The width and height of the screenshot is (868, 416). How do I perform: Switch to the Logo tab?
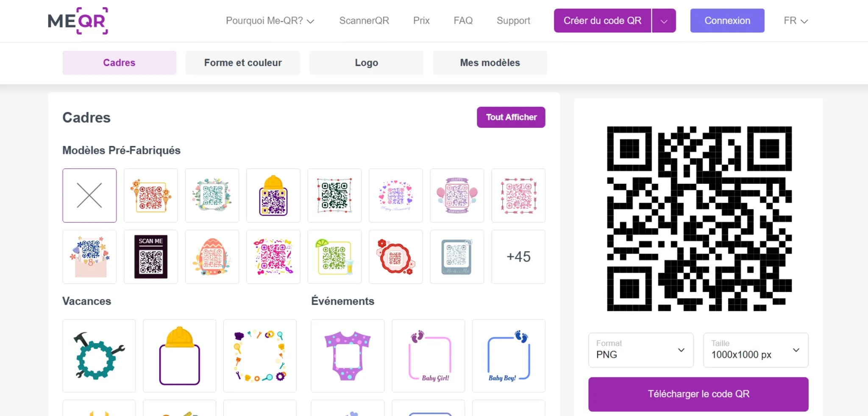(366, 63)
